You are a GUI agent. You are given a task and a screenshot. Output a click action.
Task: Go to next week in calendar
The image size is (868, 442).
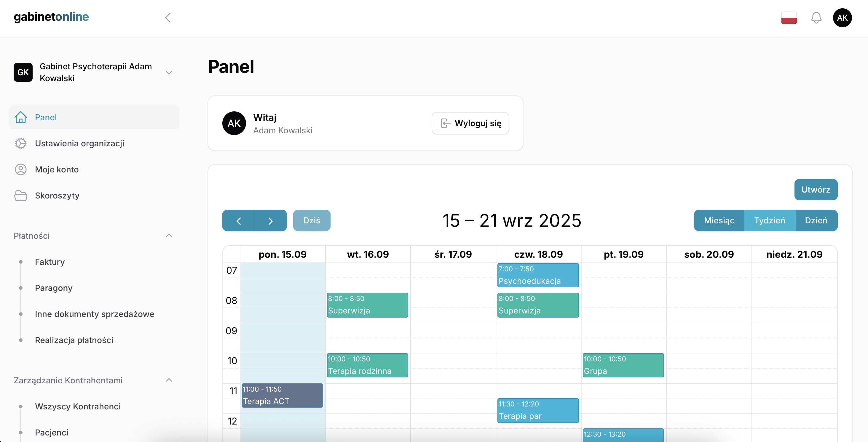click(x=270, y=220)
